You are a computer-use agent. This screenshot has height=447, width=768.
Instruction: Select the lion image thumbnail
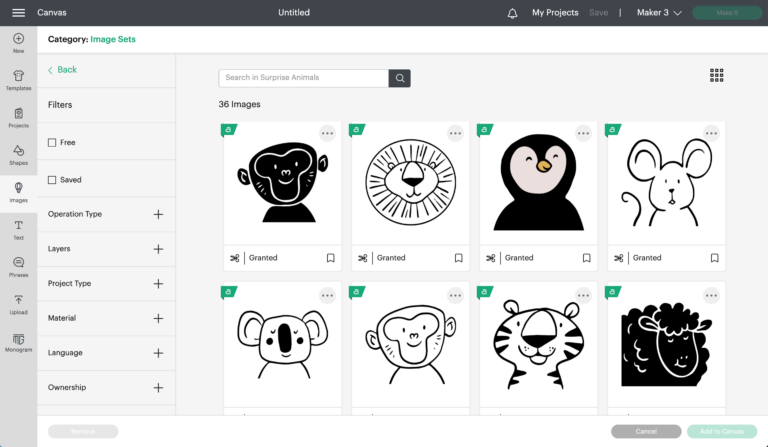point(410,185)
